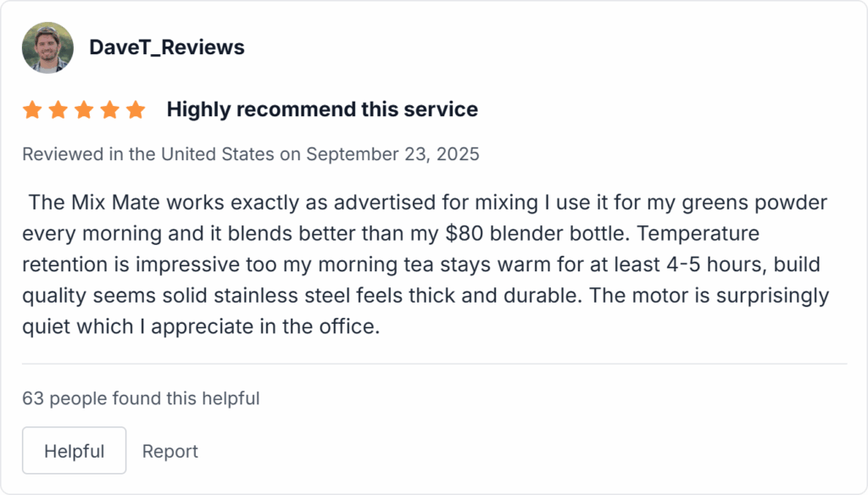Select the second star of the rating
The image size is (868, 495).
[58, 108]
